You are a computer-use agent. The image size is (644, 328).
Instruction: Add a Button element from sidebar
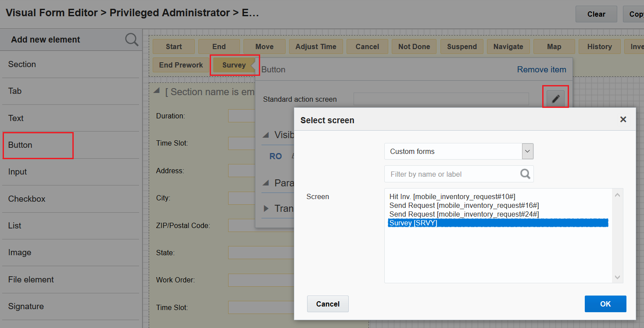pos(20,145)
